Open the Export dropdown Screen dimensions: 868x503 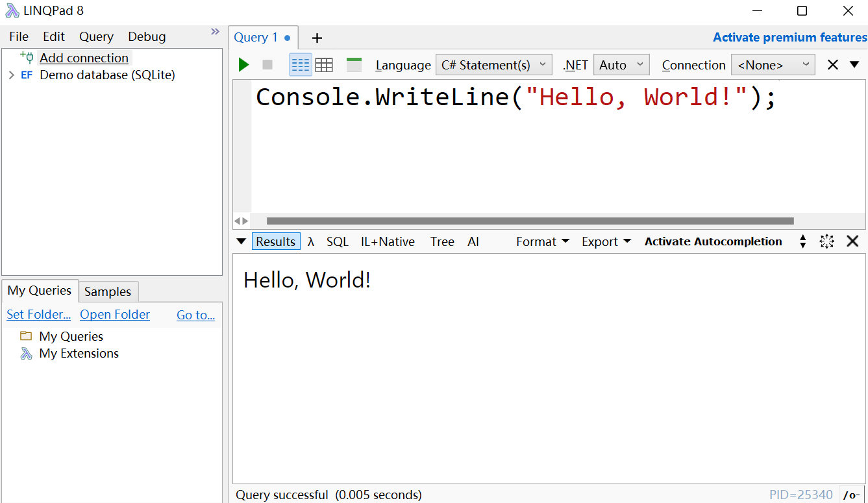click(x=606, y=241)
